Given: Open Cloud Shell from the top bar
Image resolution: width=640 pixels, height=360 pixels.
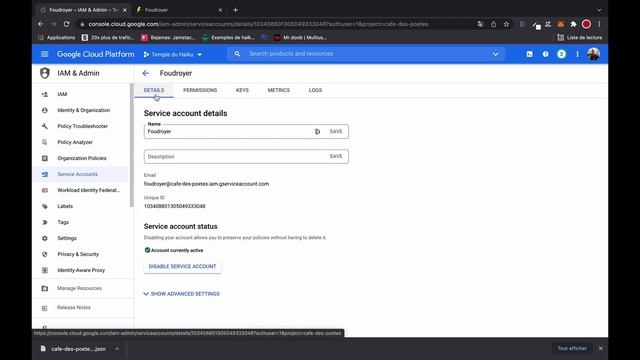Looking at the screenshot, I should click(529, 54).
